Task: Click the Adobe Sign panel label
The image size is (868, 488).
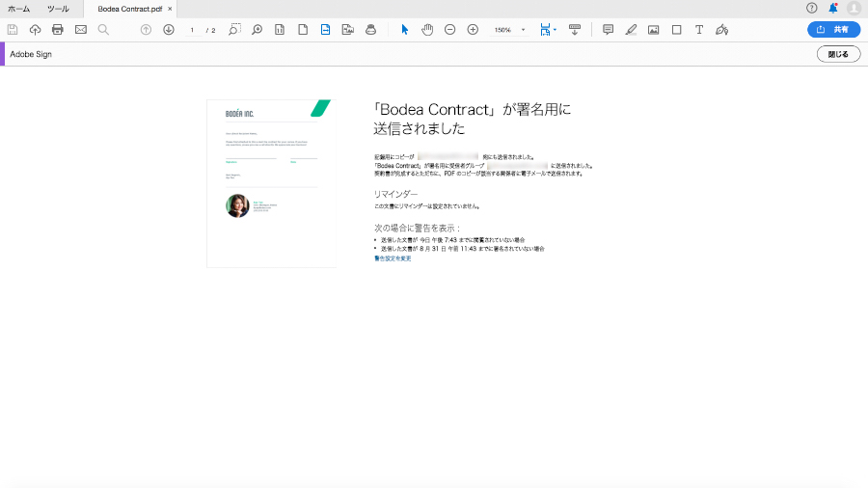Action: click(31, 54)
